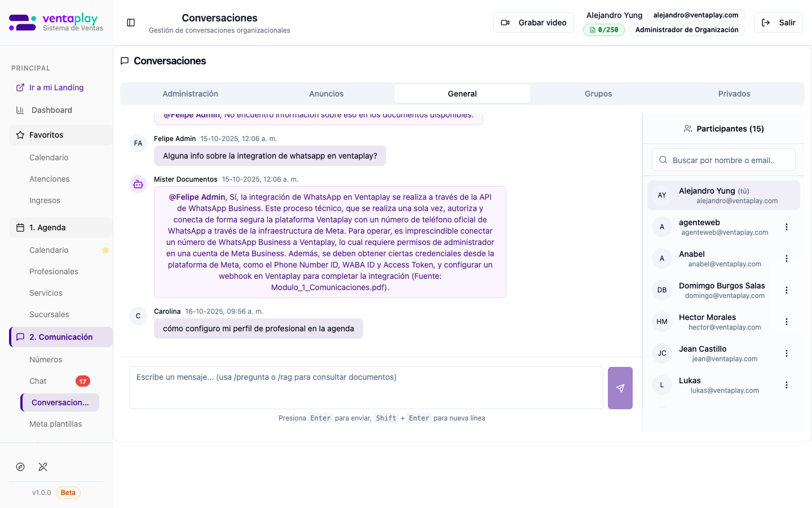The width and height of the screenshot is (812, 508).
Task: Switch to the Grupos tab
Action: click(x=598, y=94)
